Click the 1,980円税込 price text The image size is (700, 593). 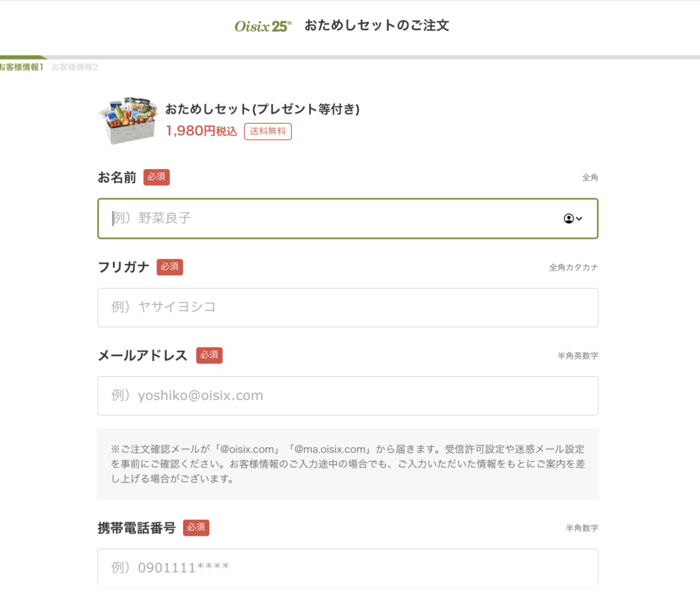(201, 131)
